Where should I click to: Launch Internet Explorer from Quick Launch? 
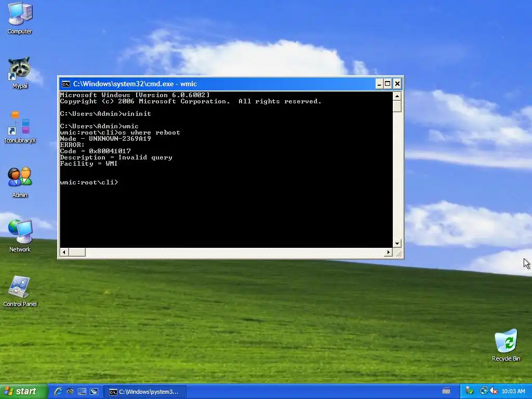tap(58, 392)
